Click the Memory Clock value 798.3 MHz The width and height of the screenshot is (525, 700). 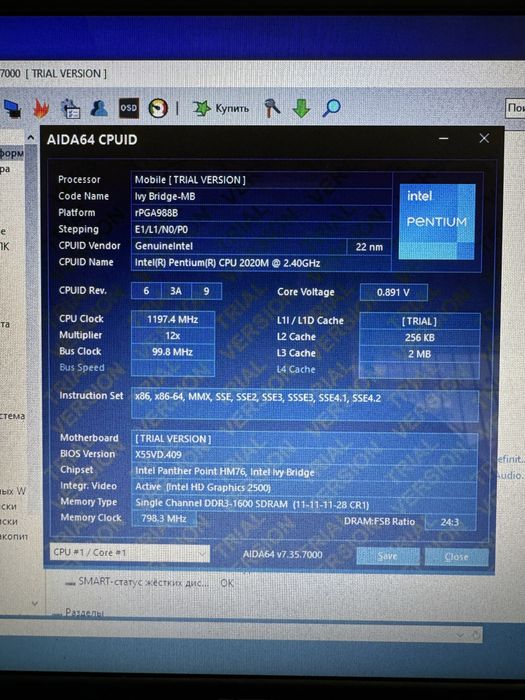pyautogui.click(x=164, y=519)
